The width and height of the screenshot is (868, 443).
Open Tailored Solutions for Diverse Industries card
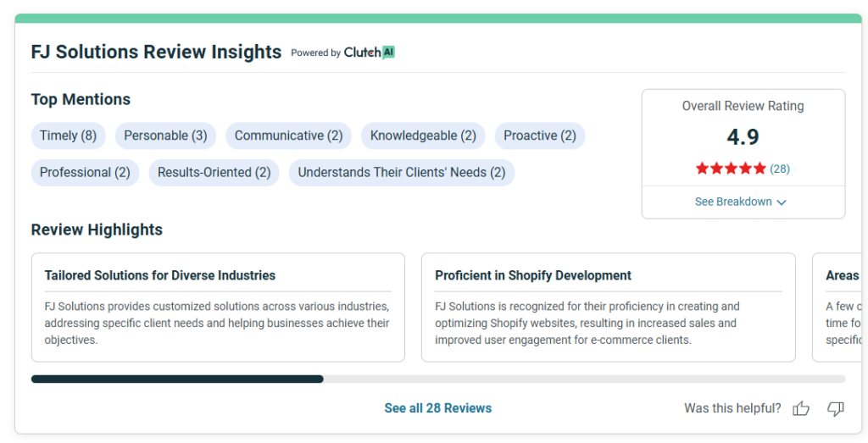coord(218,307)
